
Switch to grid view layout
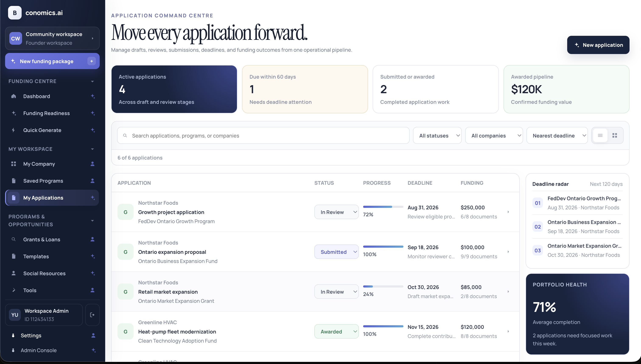coord(615,136)
